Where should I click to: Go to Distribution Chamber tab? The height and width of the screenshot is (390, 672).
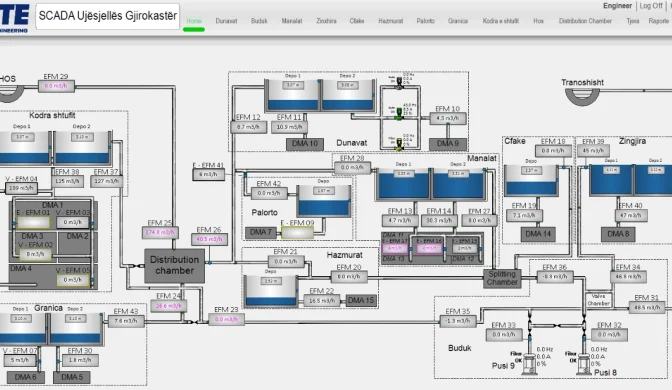[x=585, y=21]
